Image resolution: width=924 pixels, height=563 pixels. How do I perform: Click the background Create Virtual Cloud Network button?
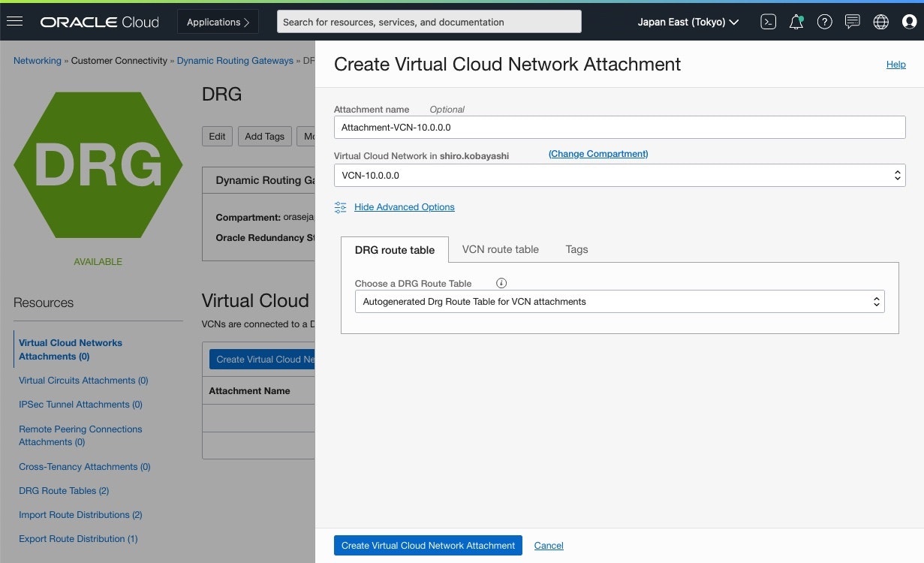point(262,360)
